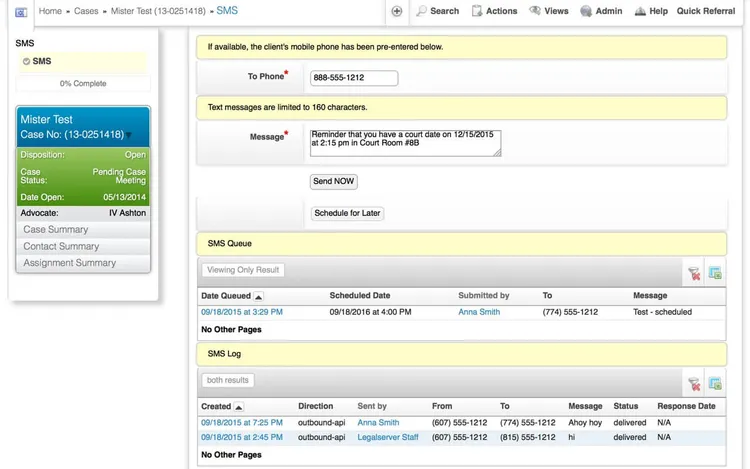Expand the Contact Summary section
The height and width of the screenshot is (469, 750).
coord(83,246)
